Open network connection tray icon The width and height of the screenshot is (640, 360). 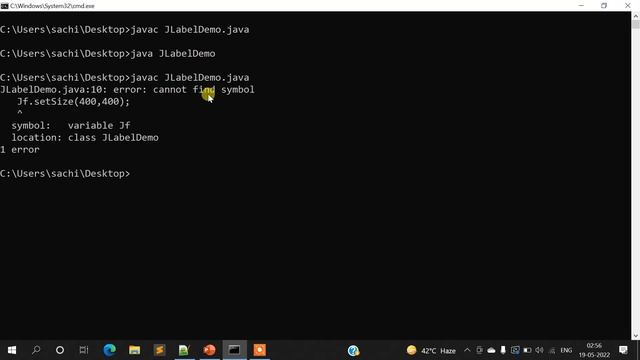point(552,350)
